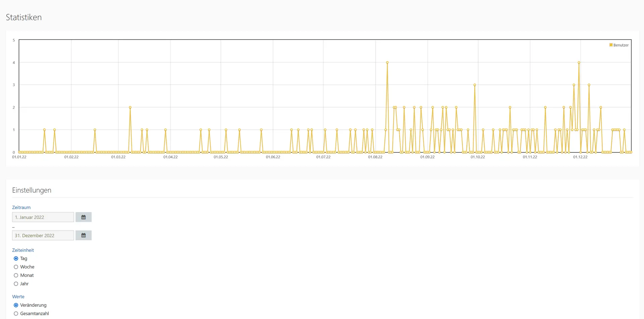Click the 01.09.22 axis label
This screenshot has height=319, width=644.
pyautogui.click(x=427, y=157)
